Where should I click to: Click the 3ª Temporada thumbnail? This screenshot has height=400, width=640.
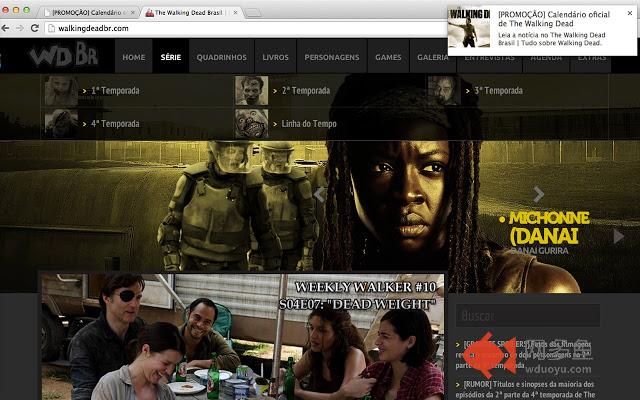(x=444, y=91)
